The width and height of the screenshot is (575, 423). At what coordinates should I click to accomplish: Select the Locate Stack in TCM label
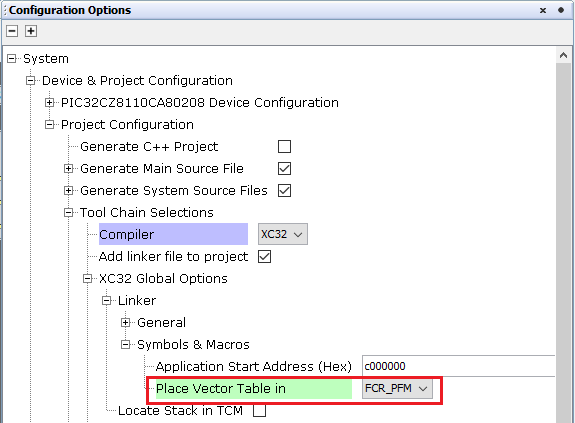click(x=180, y=411)
